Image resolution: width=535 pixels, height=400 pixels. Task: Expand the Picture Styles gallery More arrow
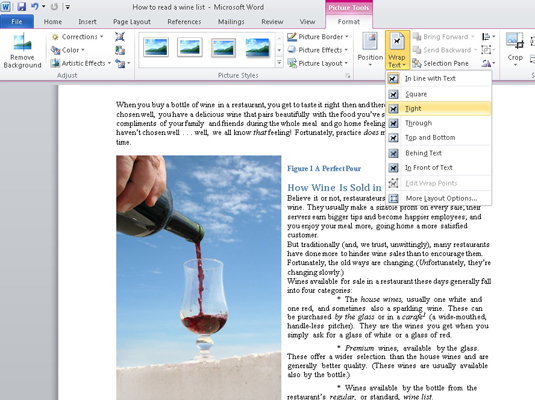click(x=279, y=63)
